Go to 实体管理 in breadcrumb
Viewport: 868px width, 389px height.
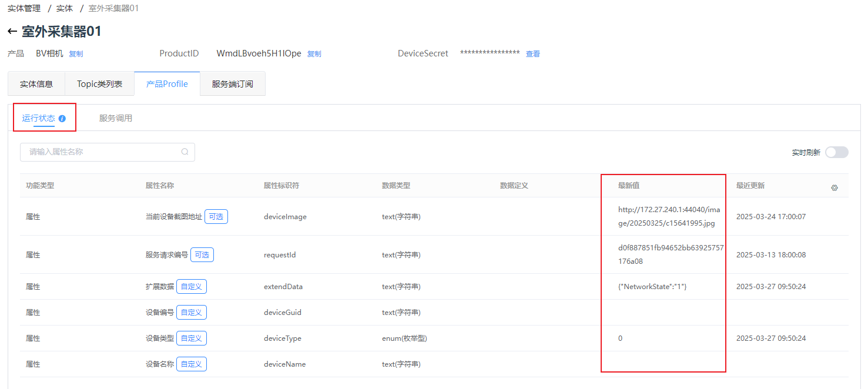tap(24, 8)
